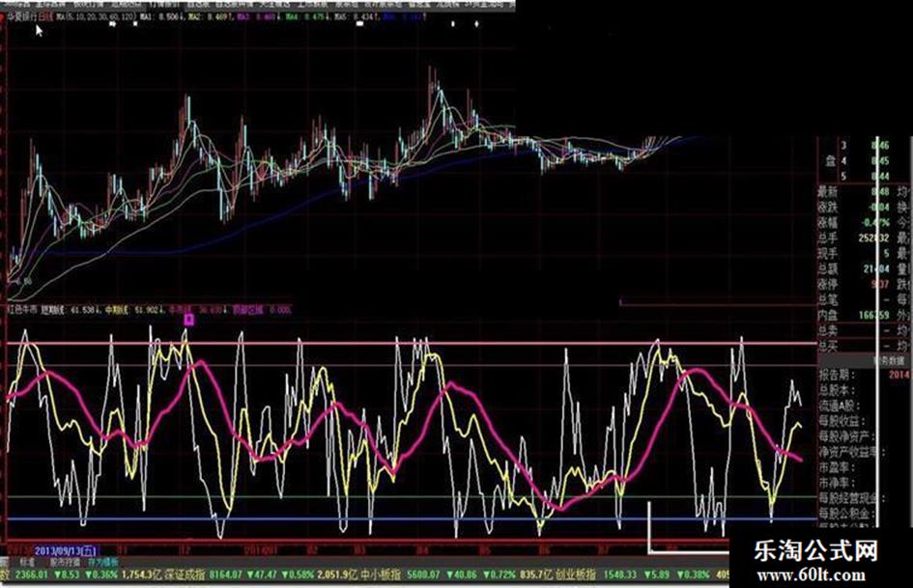Click the magenta marker above the indicator chart
Image resolution: width=913 pixels, height=588 pixels.
188,319
